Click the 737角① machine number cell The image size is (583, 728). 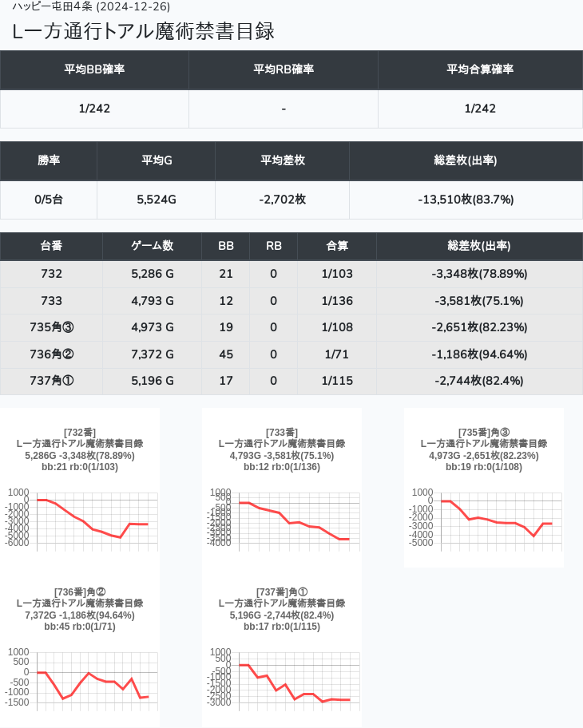[51, 381]
